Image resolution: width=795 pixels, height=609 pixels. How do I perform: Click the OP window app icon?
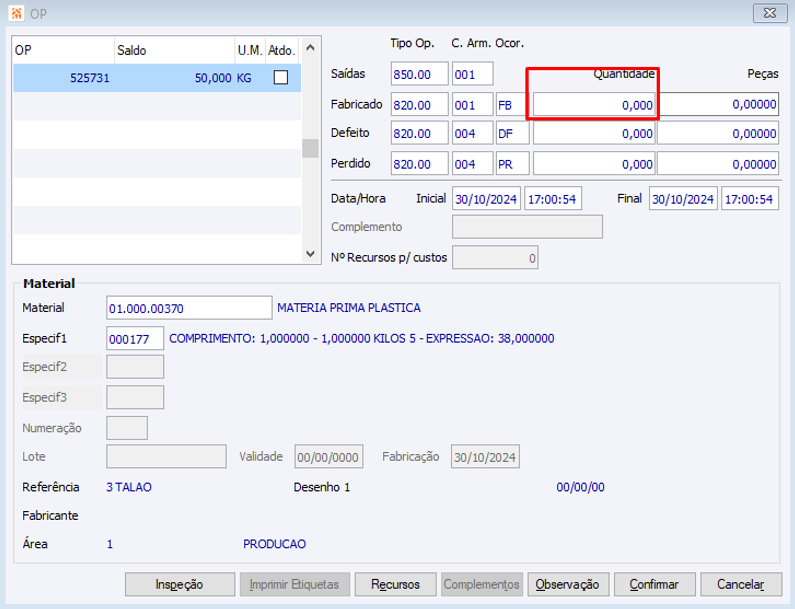[x=16, y=13]
